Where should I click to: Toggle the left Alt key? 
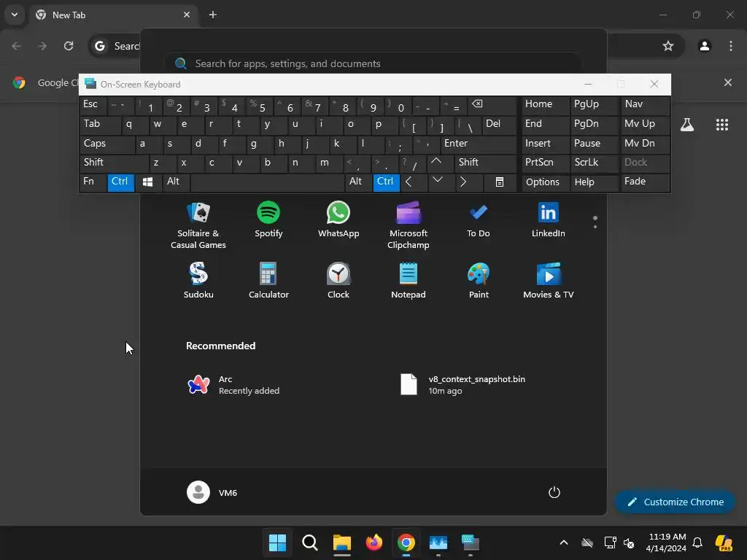pos(177,182)
